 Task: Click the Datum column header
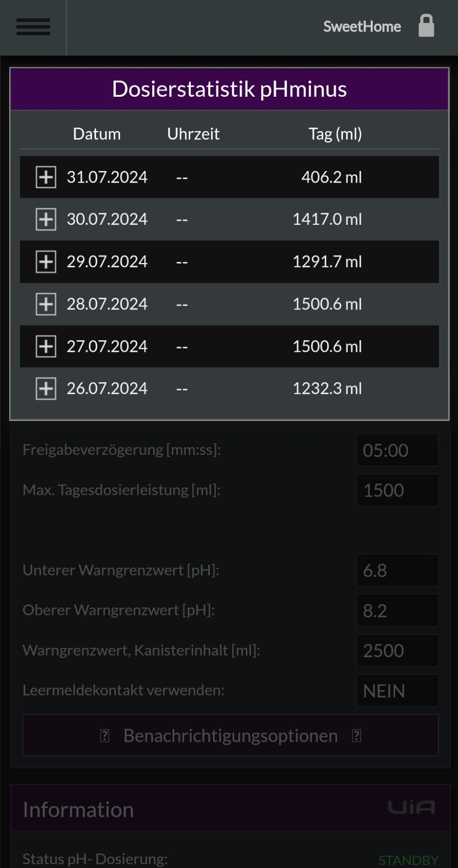[97, 134]
